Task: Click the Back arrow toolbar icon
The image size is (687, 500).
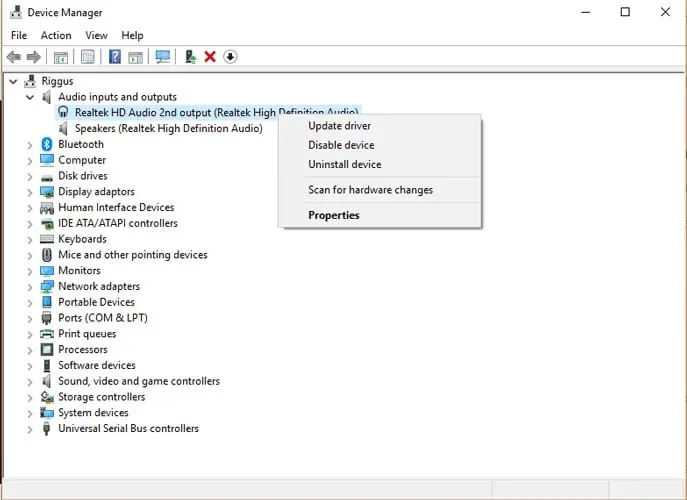Action: pos(14,57)
